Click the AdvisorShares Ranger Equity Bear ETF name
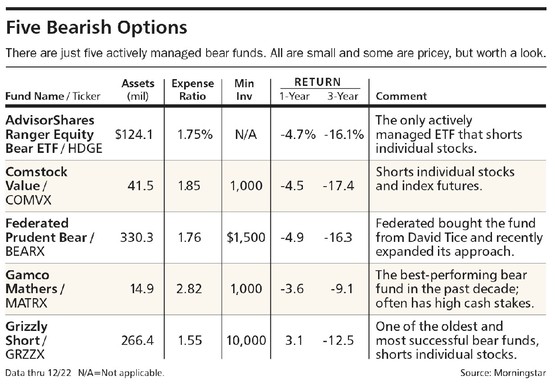The width and height of the screenshot is (555, 384). point(54,134)
